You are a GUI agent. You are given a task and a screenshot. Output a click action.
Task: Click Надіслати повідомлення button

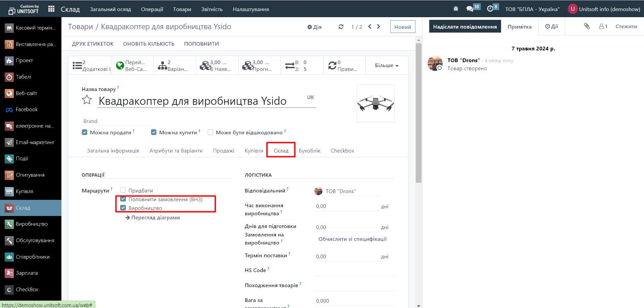tap(465, 27)
